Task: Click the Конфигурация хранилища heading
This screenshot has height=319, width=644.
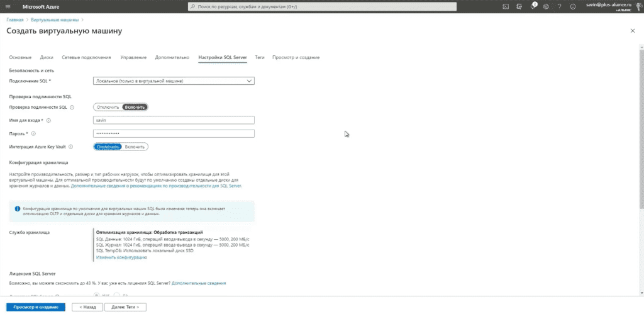Action: (x=38, y=163)
